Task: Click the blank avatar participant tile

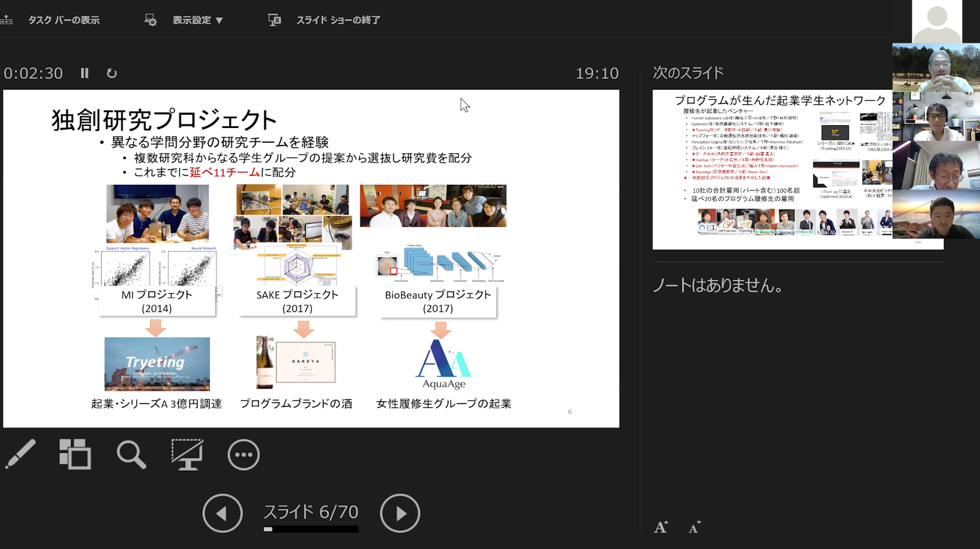Action: 936,21
